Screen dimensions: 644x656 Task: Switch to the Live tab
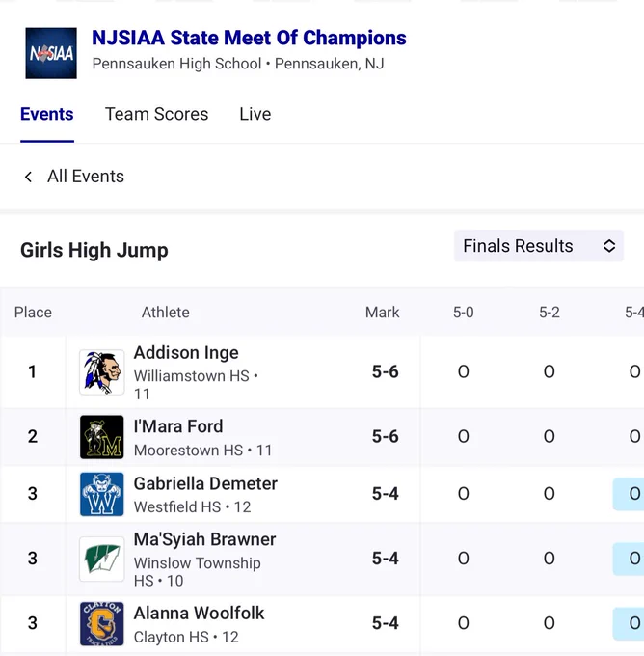pyautogui.click(x=255, y=114)
